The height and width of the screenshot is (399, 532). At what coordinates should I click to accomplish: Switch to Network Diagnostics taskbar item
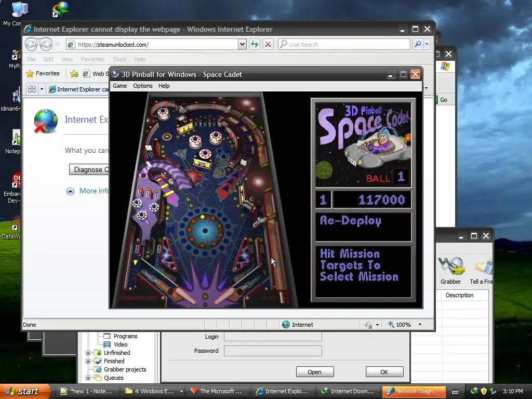(414, 391)
